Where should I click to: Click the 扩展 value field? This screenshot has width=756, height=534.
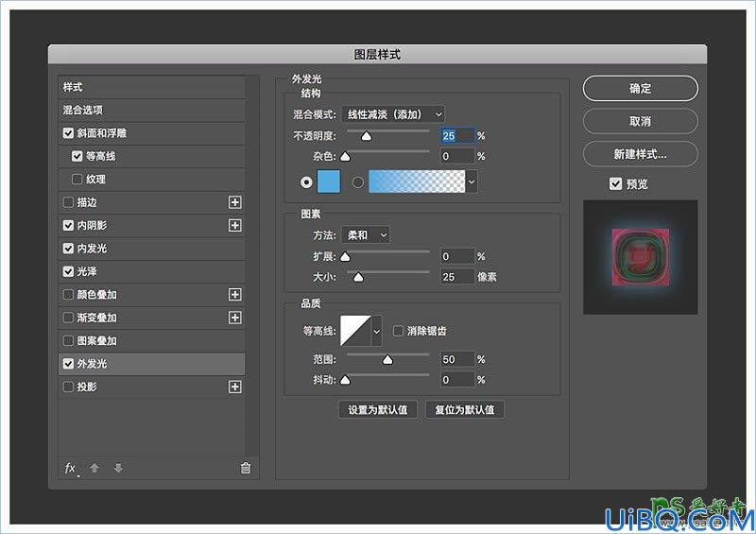coord(457,256)
